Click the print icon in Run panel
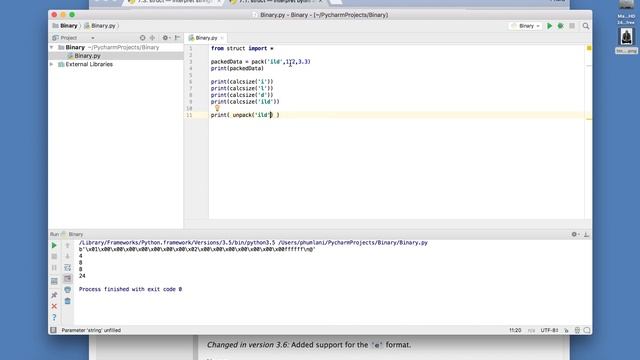The height and width of the screenshot is (360, 640). 67,290
